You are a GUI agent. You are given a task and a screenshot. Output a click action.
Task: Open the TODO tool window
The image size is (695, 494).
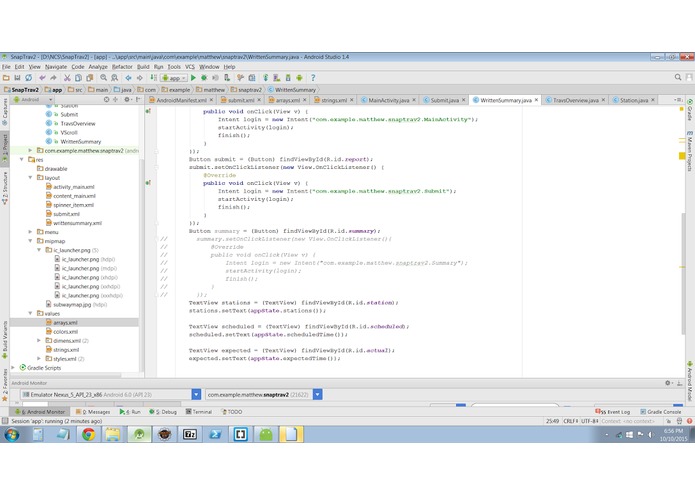point(231,412)
